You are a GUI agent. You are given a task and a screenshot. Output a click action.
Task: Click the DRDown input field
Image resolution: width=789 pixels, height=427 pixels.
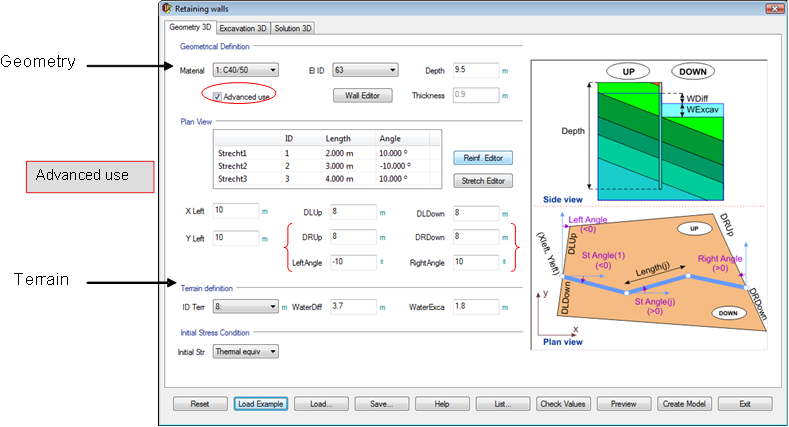476,237
